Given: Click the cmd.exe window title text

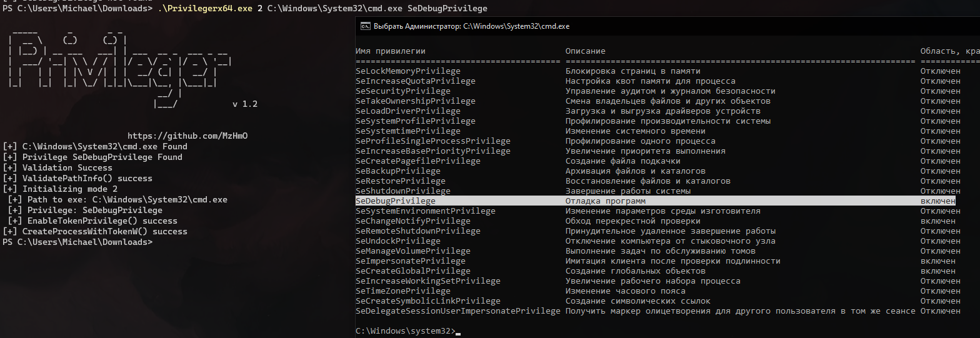Looking at the screenshot, I should [x=471, y=26].
